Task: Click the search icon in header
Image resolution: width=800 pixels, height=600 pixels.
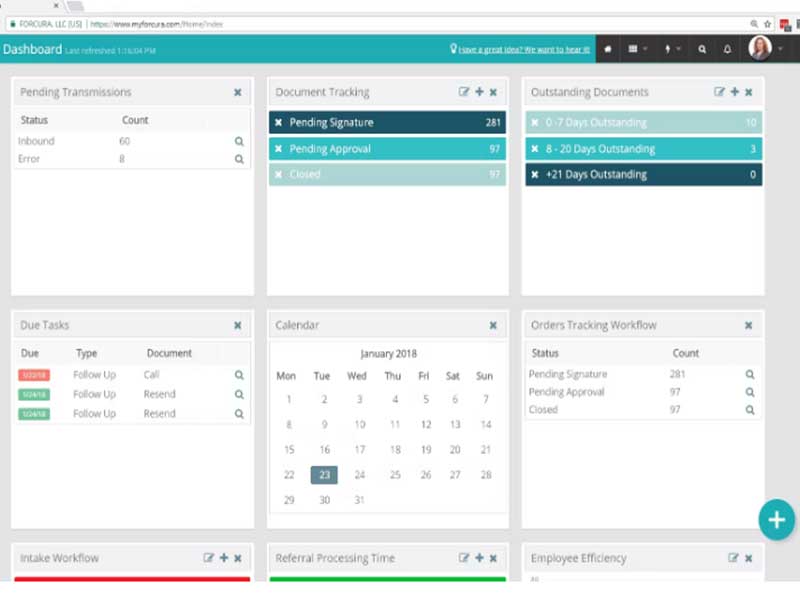Action: 702,49
